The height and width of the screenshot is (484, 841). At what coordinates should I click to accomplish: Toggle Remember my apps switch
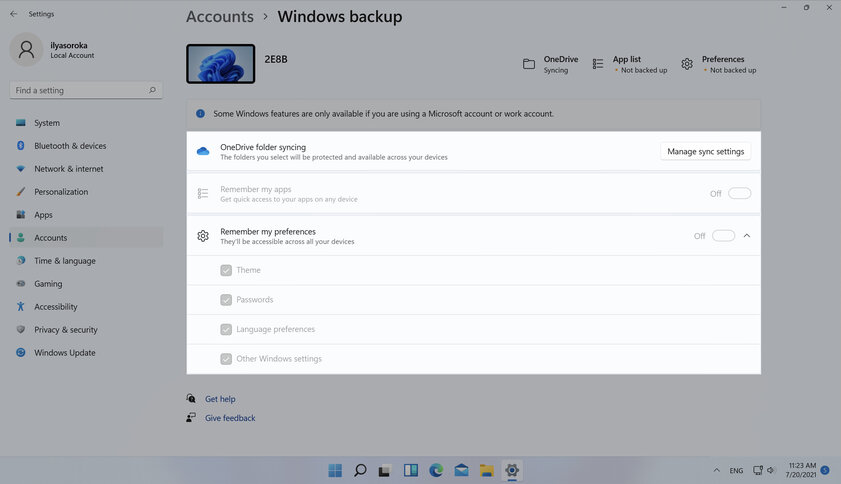(740, 193)
